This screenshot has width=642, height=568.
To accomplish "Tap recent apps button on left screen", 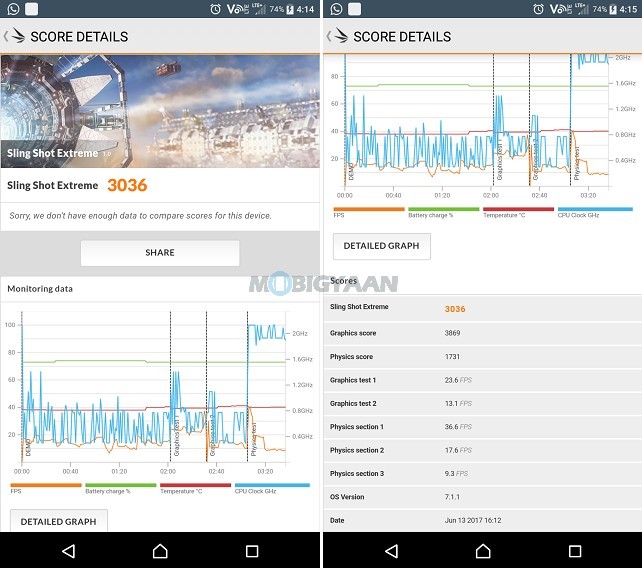I will pyautogui.click(x=252, y=551).
